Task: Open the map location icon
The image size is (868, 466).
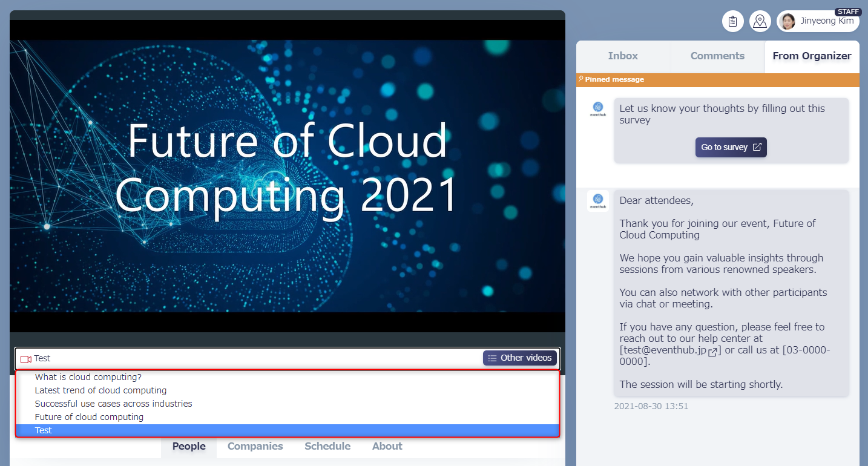Action: click(x=760, y=22)
